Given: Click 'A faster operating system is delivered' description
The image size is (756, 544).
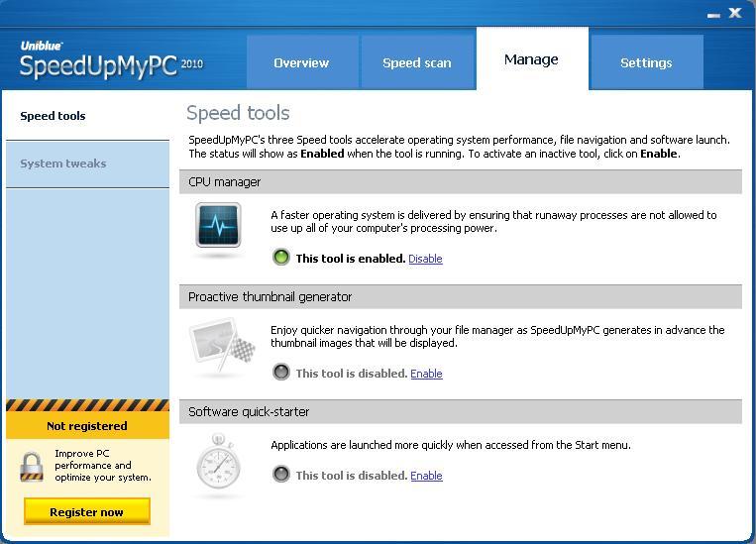Looking at the screenshot, I should click(x=493, y=221).
